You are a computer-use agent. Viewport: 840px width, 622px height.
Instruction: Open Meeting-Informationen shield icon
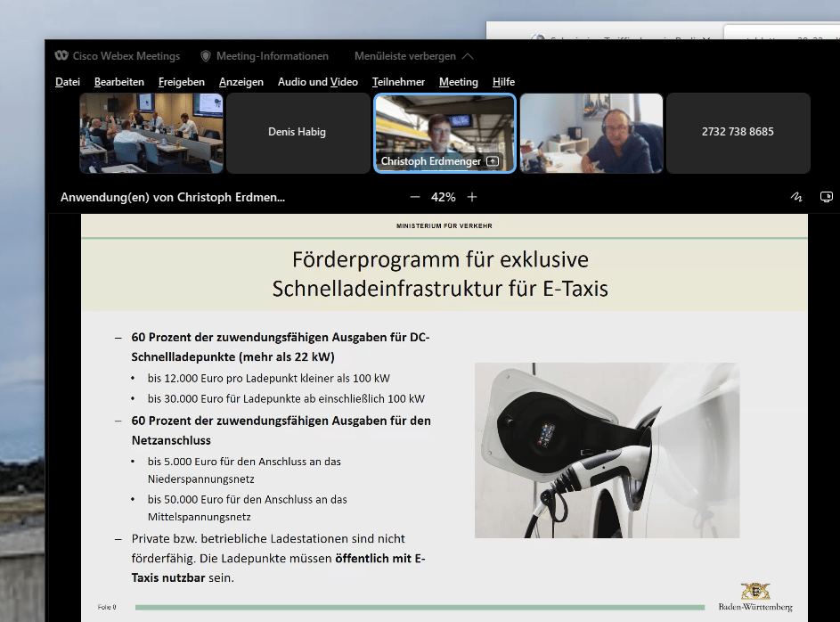[206, 56]
